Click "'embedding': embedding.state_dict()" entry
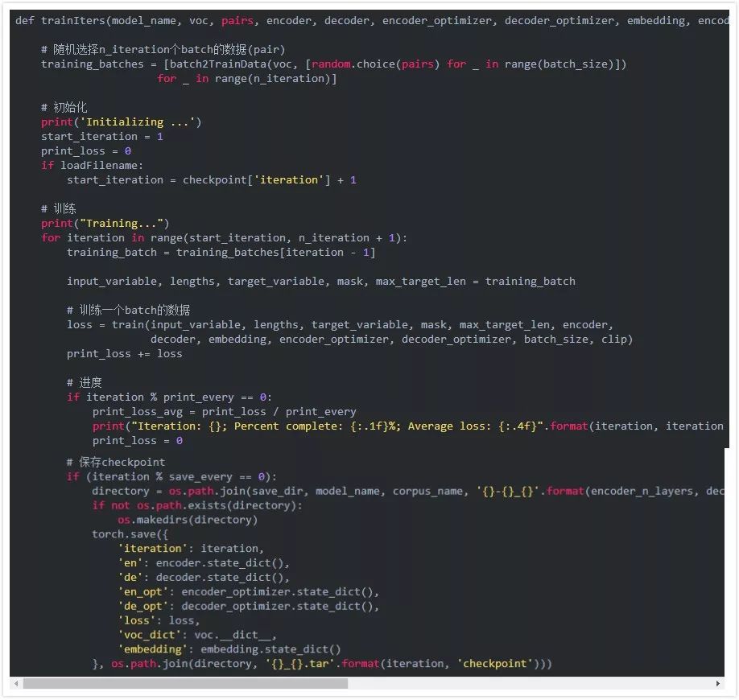 (x=229, y=649)
